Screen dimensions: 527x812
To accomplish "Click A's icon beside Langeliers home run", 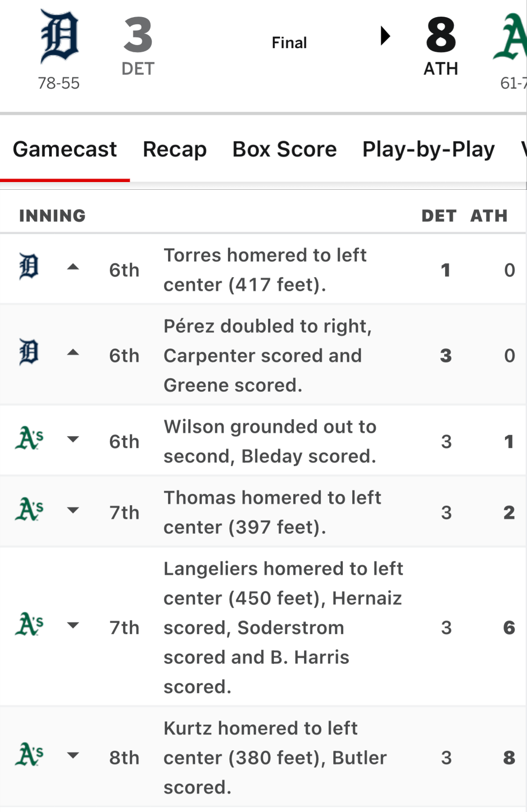I will [29, 625].
